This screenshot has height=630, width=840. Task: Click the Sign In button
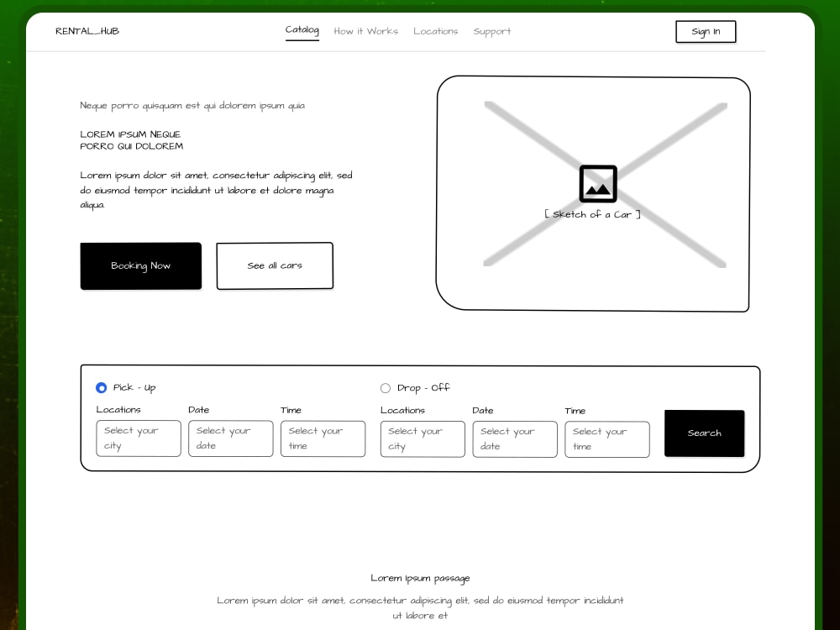click(x=706, y=32)
